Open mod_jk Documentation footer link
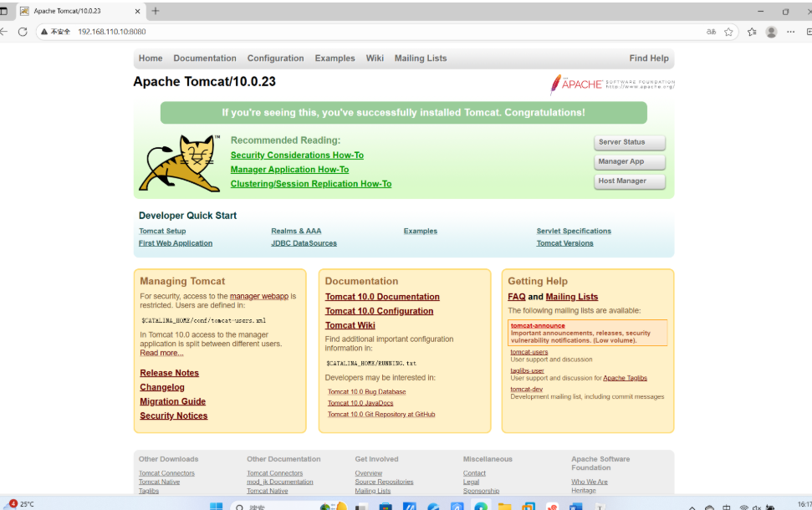Screen dimensions: 812x510 click(279, 482)
